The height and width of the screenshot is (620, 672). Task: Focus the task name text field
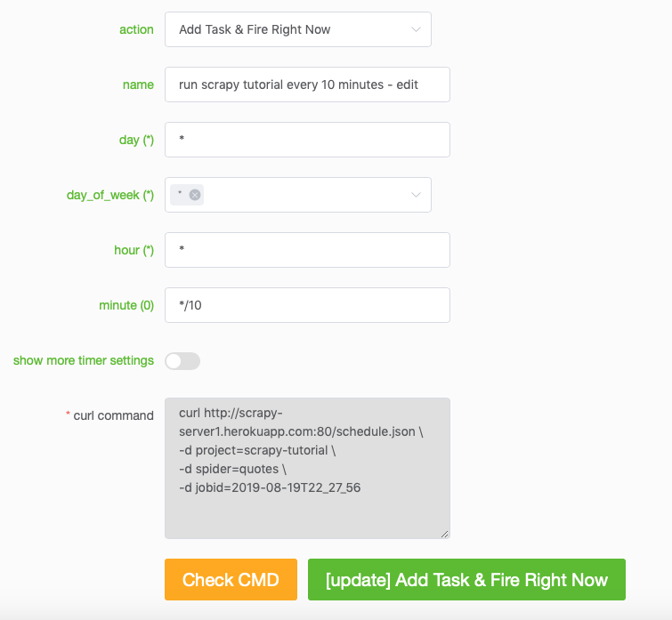pos(307,85)
